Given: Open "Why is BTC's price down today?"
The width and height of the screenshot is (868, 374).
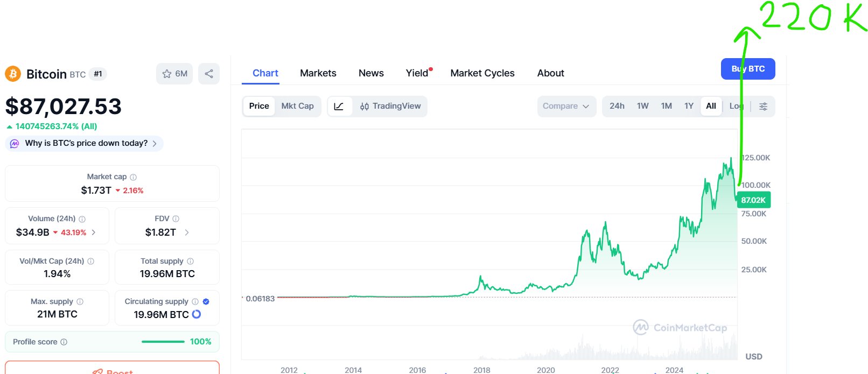Looking at the screenshot, I should pyautogui.click(x=86, y=143).
